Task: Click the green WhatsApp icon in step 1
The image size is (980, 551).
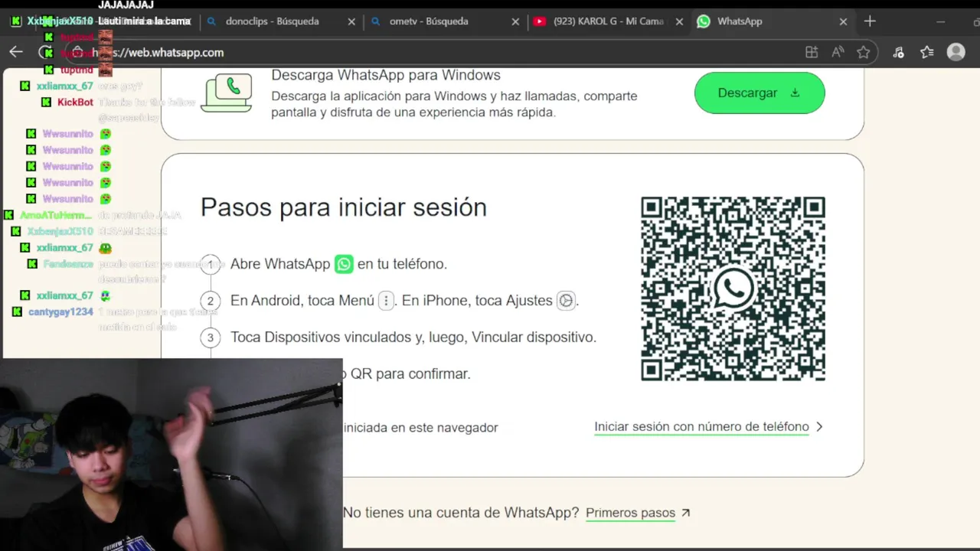Action: coord(344,264)
